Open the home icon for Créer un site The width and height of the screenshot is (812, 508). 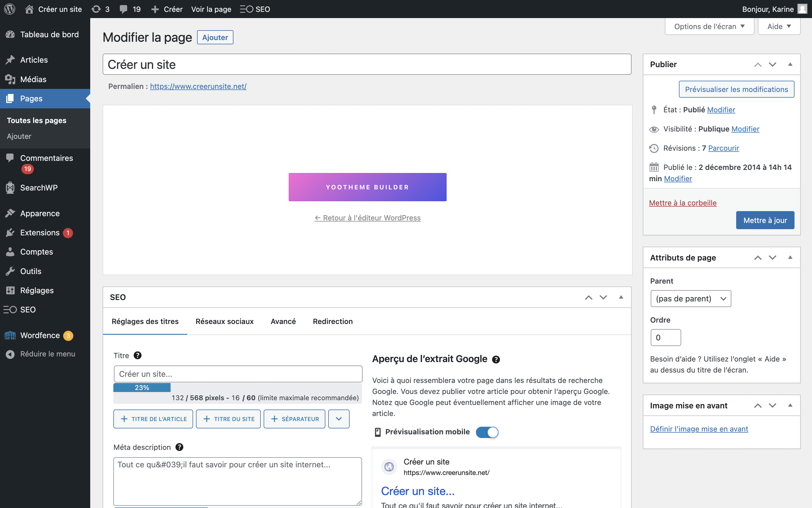pos(29,9)
